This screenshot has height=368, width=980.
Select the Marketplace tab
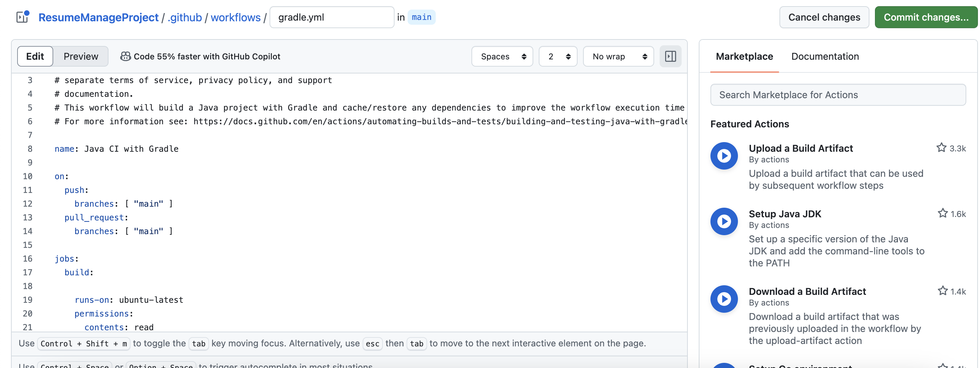click(744, 56)
